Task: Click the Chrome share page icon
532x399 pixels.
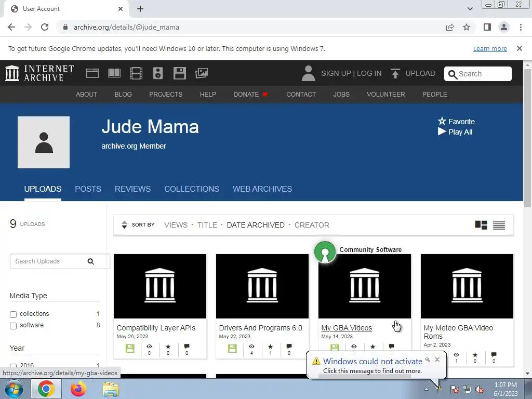Action: 450,27
